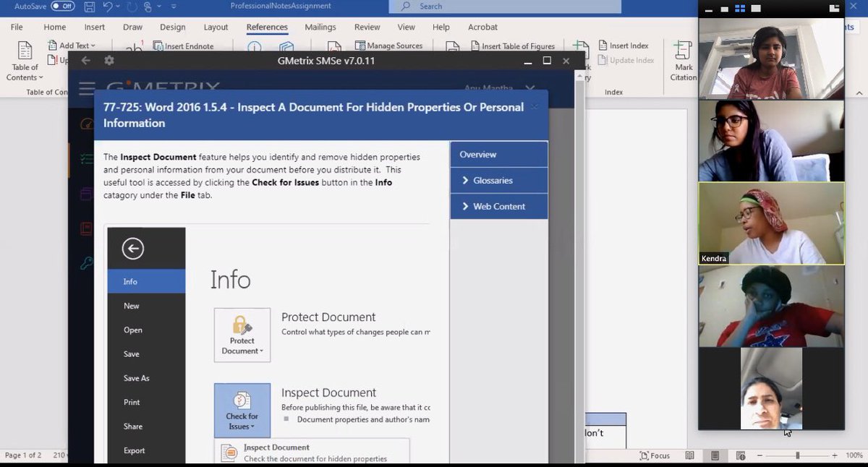Click Insert Index in the ribbon

[x=623, y=46]
